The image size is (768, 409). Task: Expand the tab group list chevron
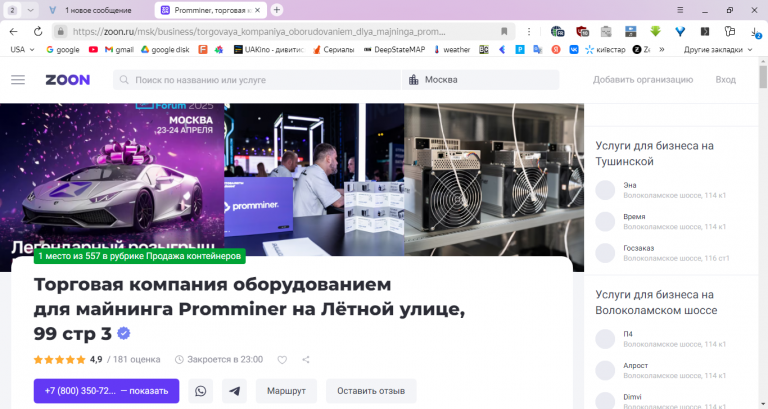pos(30,10)
